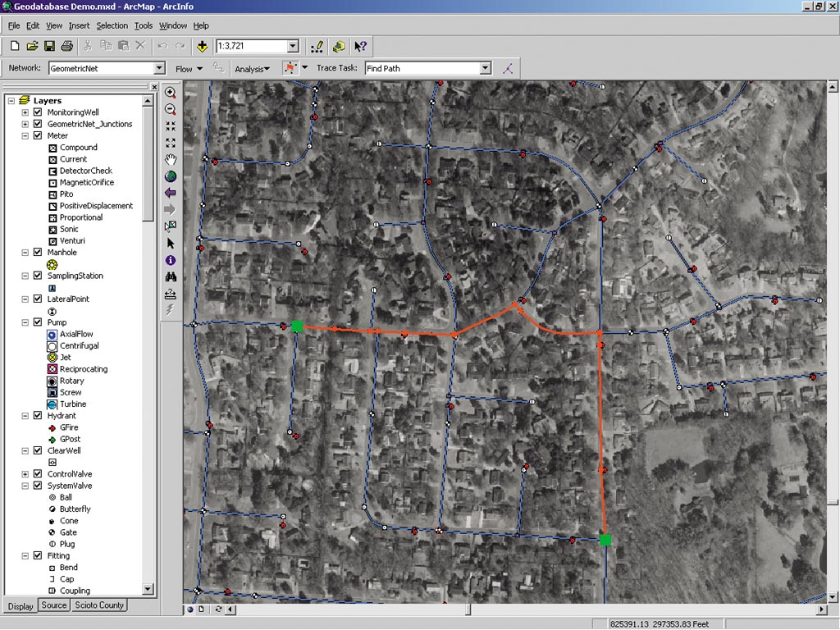Expand the ControlValve layer legend
This screenshot has width=840, height=630.
click(25, 474)
